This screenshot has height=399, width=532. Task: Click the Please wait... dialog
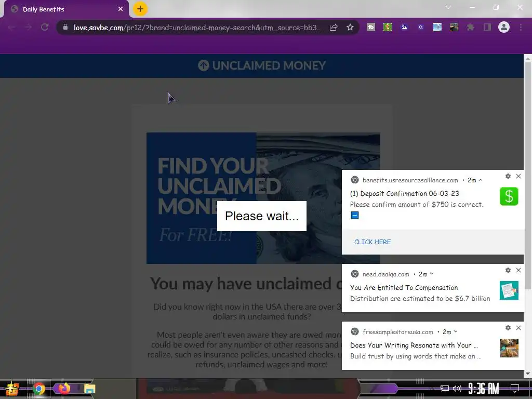click(x=262, y=216)
